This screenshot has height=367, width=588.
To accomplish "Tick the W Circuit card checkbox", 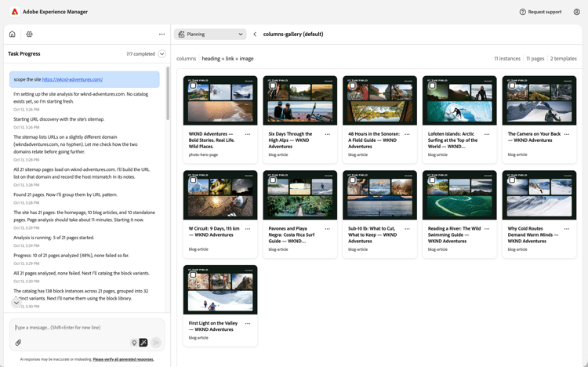I will (x=193, y=180).
